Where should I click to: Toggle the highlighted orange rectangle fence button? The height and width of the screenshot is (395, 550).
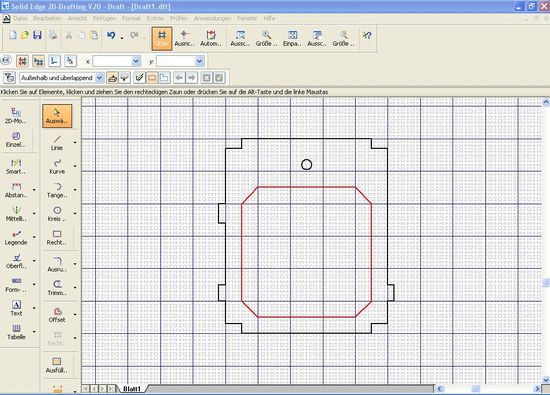point(152,78)
